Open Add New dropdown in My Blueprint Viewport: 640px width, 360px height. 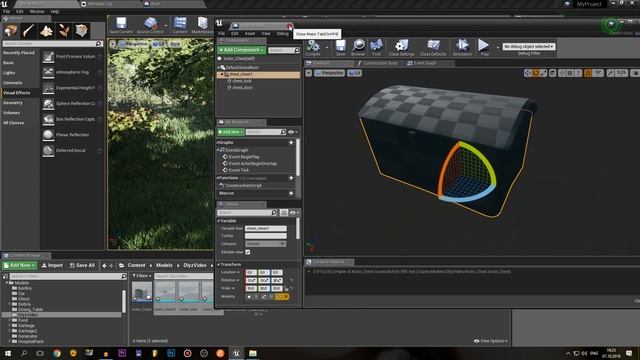click(231, 132)
